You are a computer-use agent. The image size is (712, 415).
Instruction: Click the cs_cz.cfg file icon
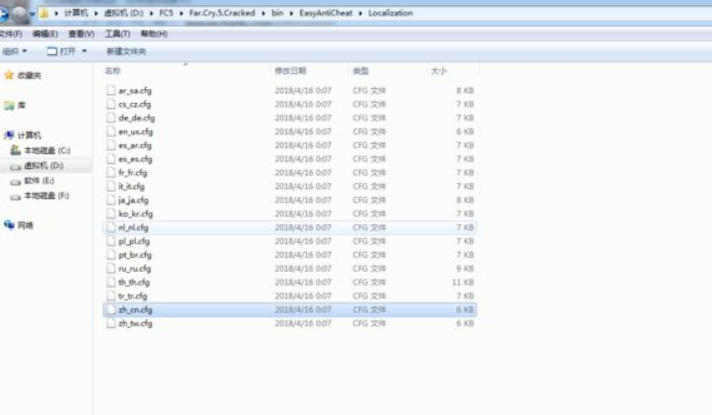[x=111, y=104]
